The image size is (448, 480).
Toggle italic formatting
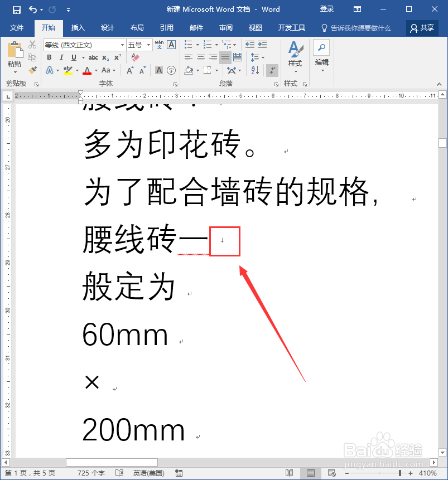tap(61, 56)
